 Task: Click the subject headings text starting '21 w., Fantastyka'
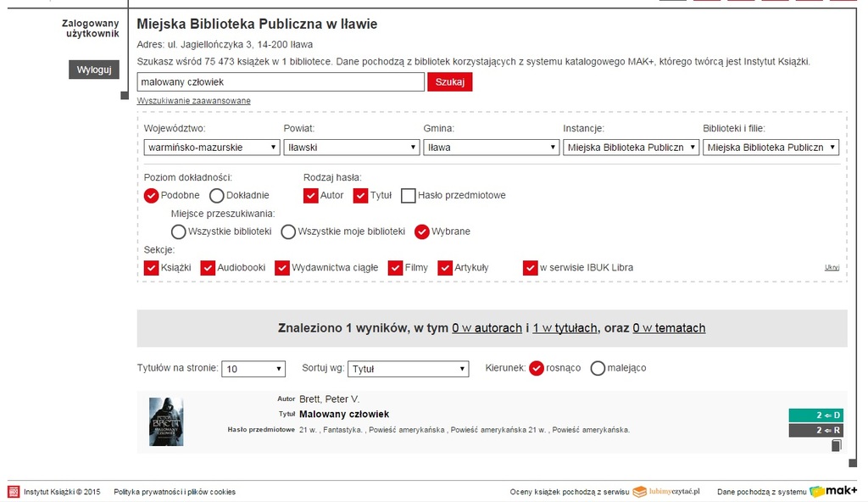point(465,430)
